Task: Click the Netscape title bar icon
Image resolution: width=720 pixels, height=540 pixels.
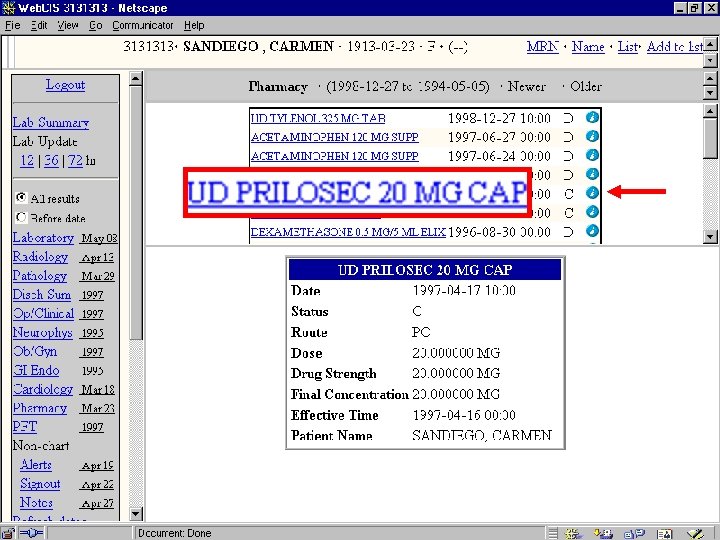Action: [x=8, y=8]
